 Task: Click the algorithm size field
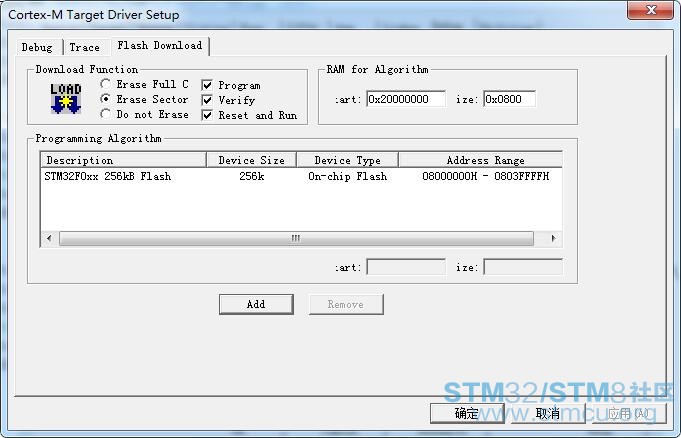[x=523, y=267]
